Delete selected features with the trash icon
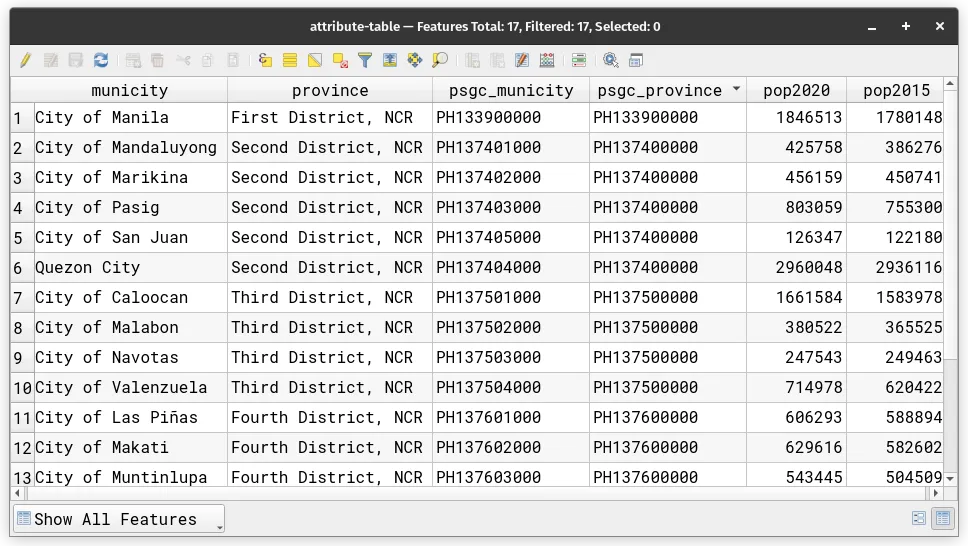Viewport: 968px width, 546px height. coord(157,60)
